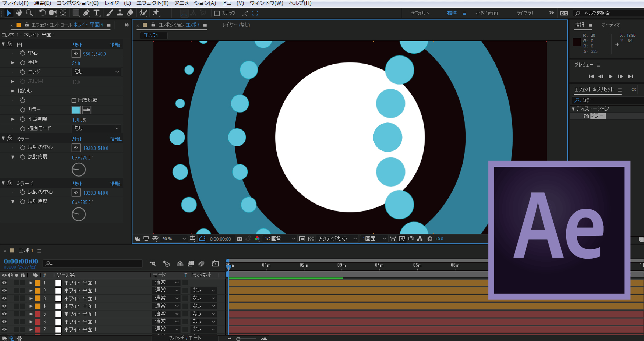Take a snapshot with camera icon
Viewport: 644px width, 341px height.
coord(240,239)
